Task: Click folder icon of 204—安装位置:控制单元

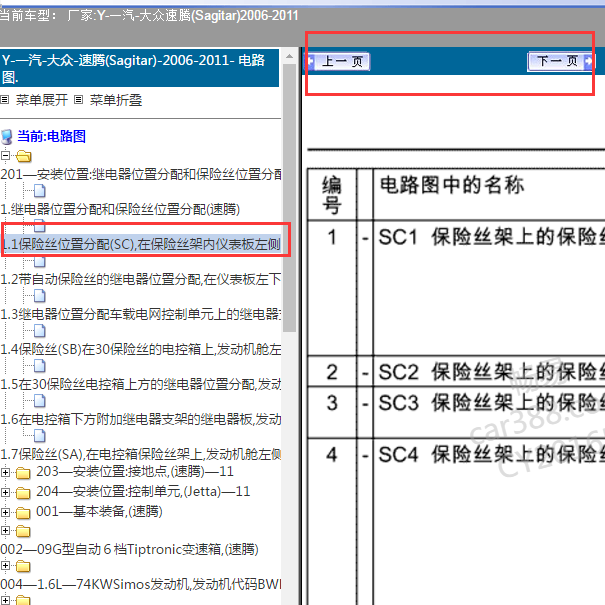Action: pyautogui.click(x=23, y=493)
